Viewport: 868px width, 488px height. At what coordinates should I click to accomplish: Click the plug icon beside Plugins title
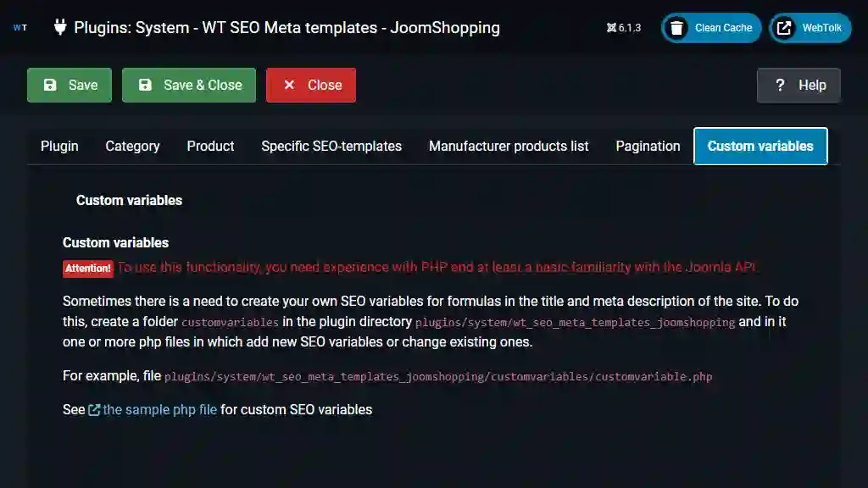(60, 27)
